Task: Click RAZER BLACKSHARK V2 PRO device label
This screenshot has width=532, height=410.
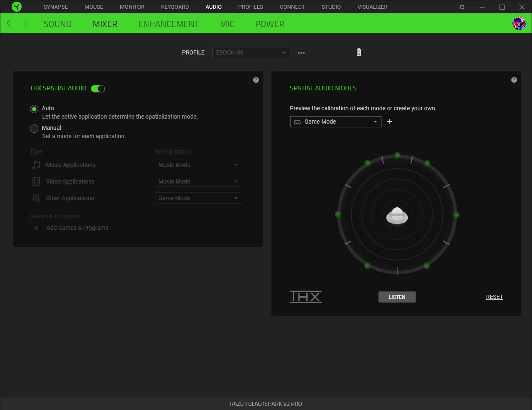Action: click(266, 404)
